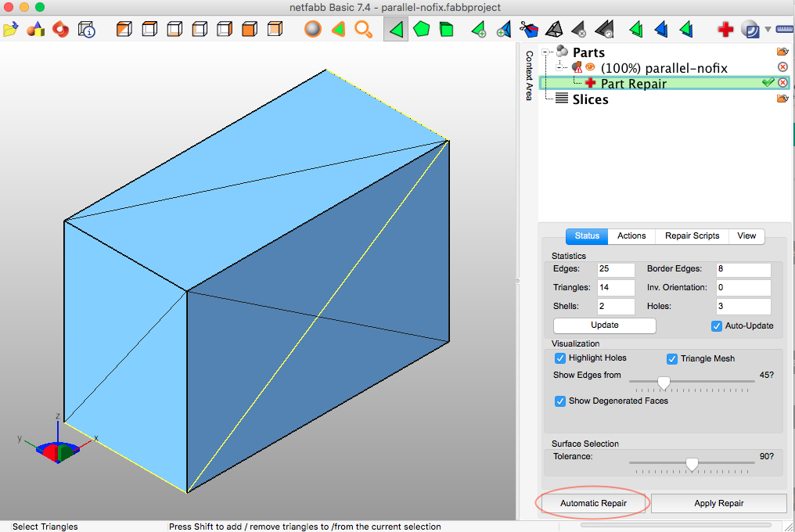Switch to the Status tab

(587, 235)
